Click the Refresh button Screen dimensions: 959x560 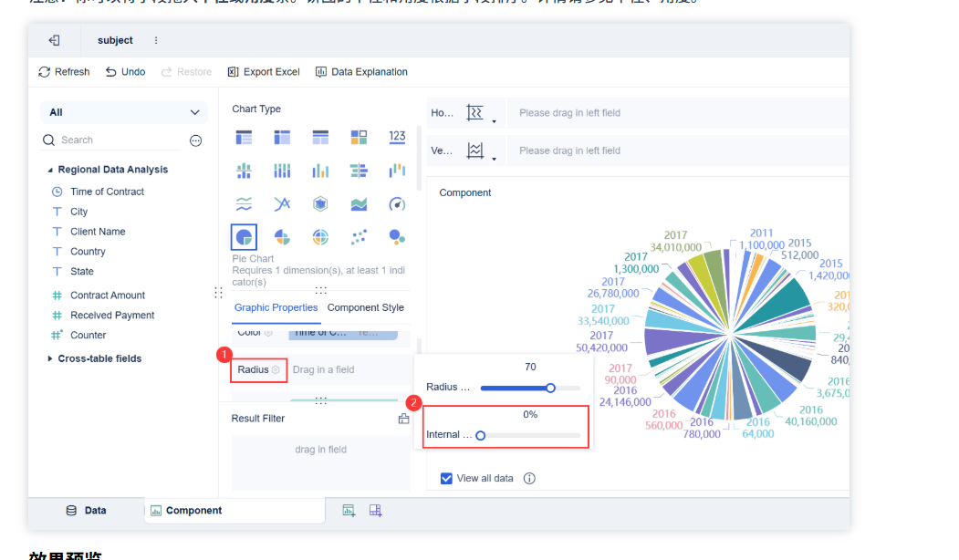64,72
